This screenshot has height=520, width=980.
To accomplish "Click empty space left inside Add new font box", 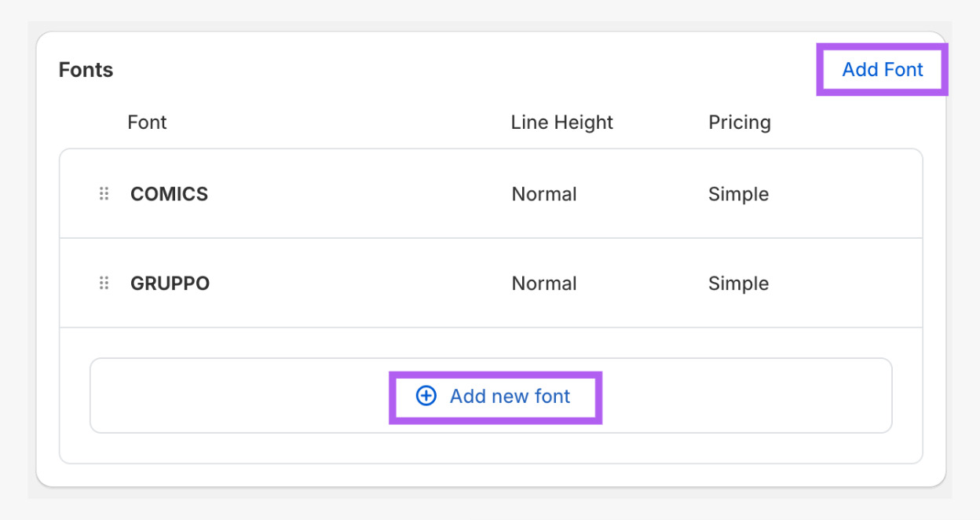I will click(x=236, y=396).
